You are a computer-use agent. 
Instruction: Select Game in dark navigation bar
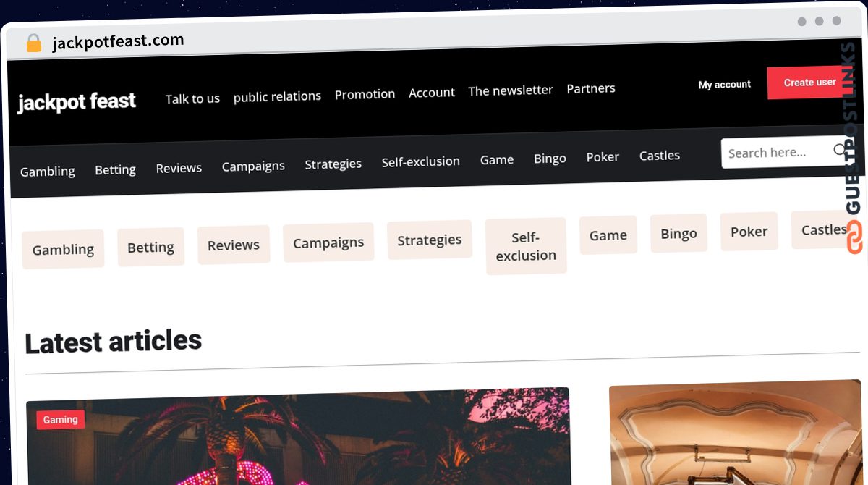point(497,159)
